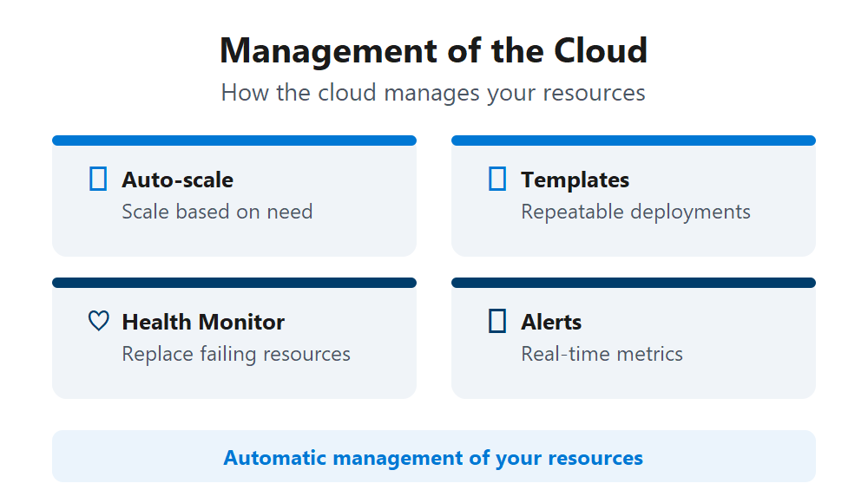868x503 pixels.
Task: Select the Management of the Cloud heading
Action: (x=434, y=50)
